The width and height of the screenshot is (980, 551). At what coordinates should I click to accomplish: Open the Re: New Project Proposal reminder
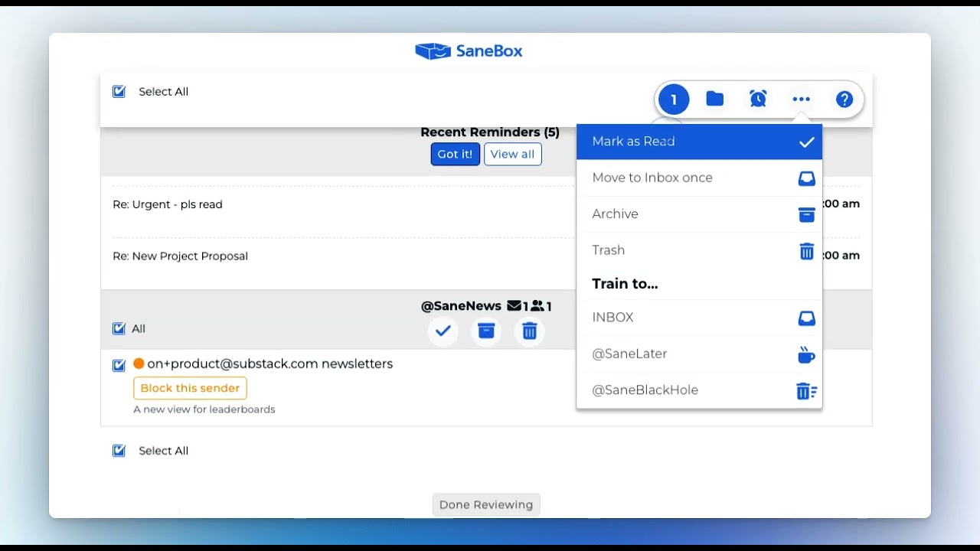180,256
